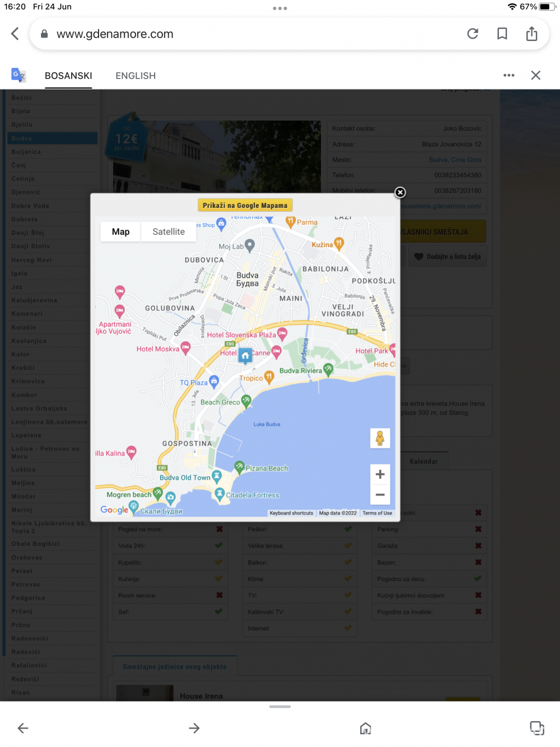The width and height of the screenshot is (560, 747).
Task: Select TQ Plaza shopping pin
Action: 214,382
